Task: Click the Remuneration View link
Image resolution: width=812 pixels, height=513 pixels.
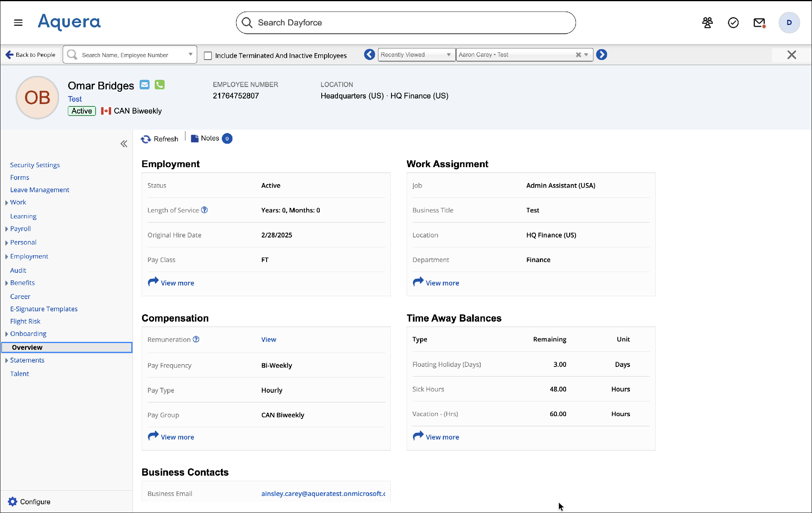Action: (x=269, y=339)
